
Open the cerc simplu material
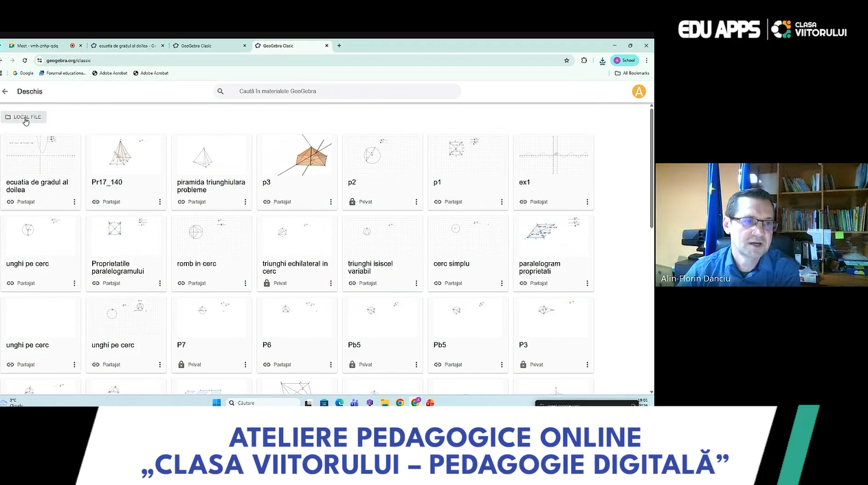[x=468, y=253]
